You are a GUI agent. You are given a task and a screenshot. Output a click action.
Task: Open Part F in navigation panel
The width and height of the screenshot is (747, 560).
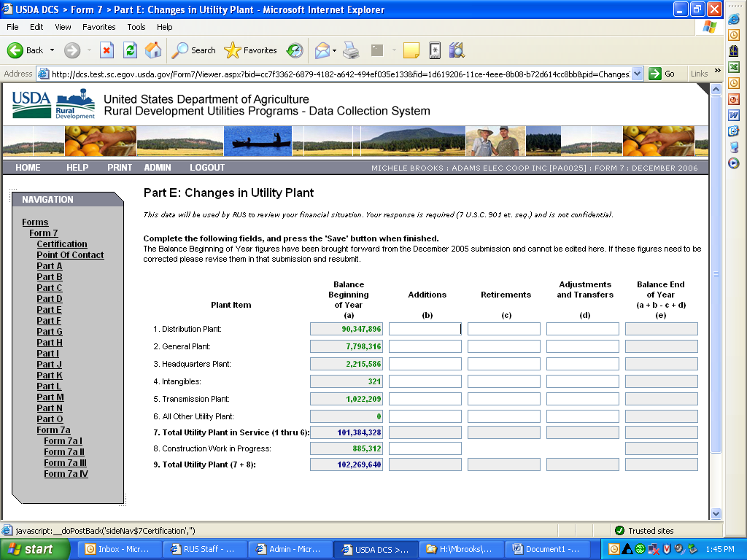(49, 321)
